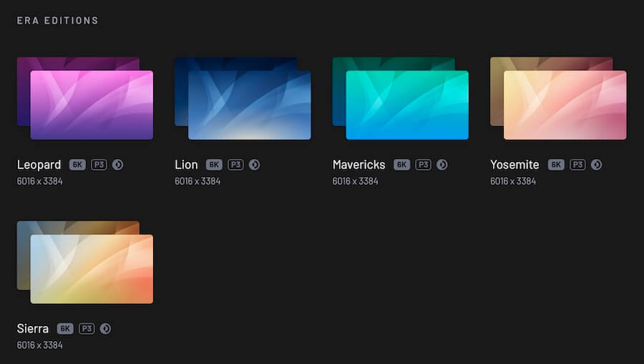This screenshot has width=644, height=364.
Task: Select the Leopard wallpaper title
Action: (x=39, y=165)
